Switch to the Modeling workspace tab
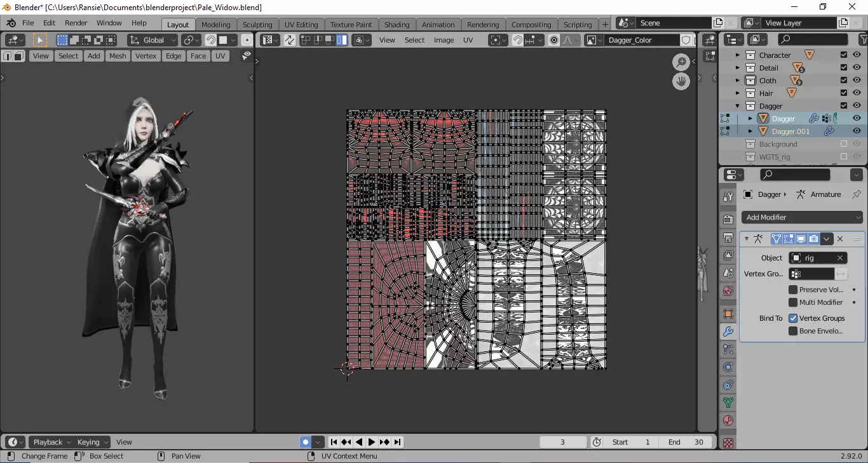 (x=215, y=25)
